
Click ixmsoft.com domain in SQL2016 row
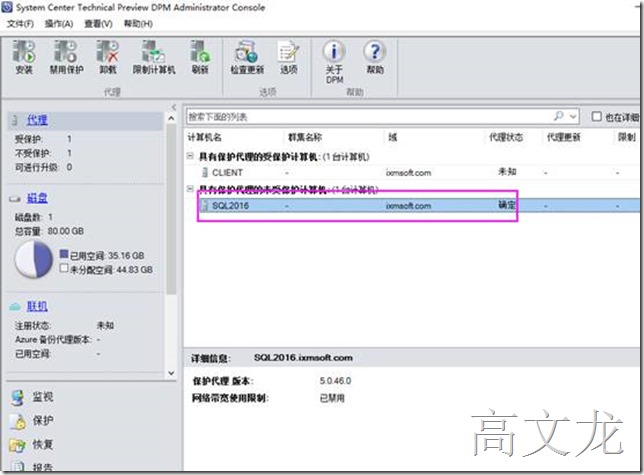[408, 206]
